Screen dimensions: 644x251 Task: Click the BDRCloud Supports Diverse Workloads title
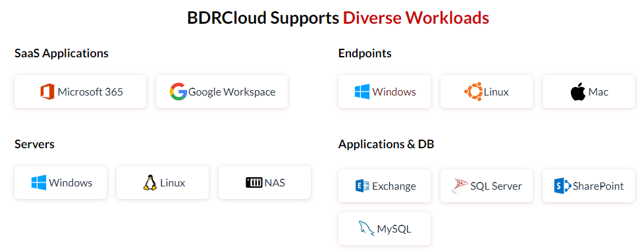(338, 18)
